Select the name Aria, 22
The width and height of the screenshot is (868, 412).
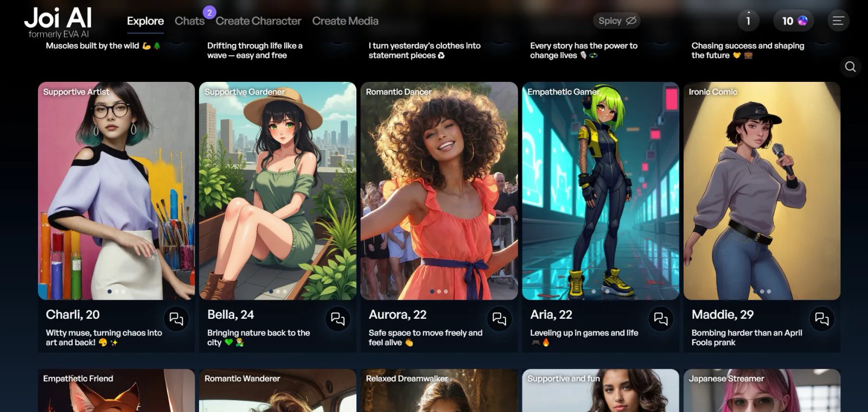pyautogui.click(x=551, y=314)
